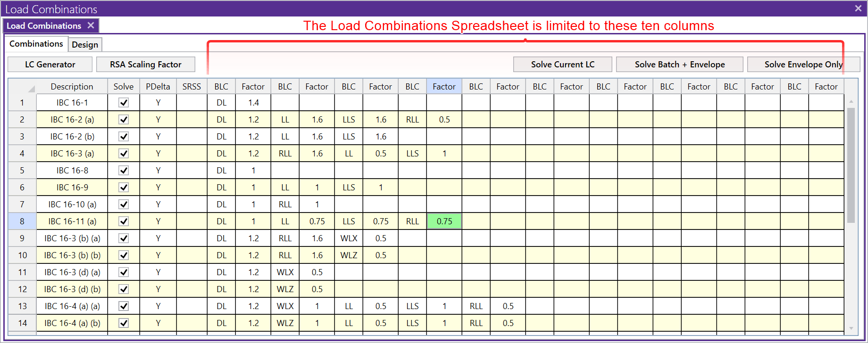Viewport: 868px width, 343px height.
Task: Uncheck Solve for IBC 16-1
Action: pyautogui.click(x=124, y=103)
